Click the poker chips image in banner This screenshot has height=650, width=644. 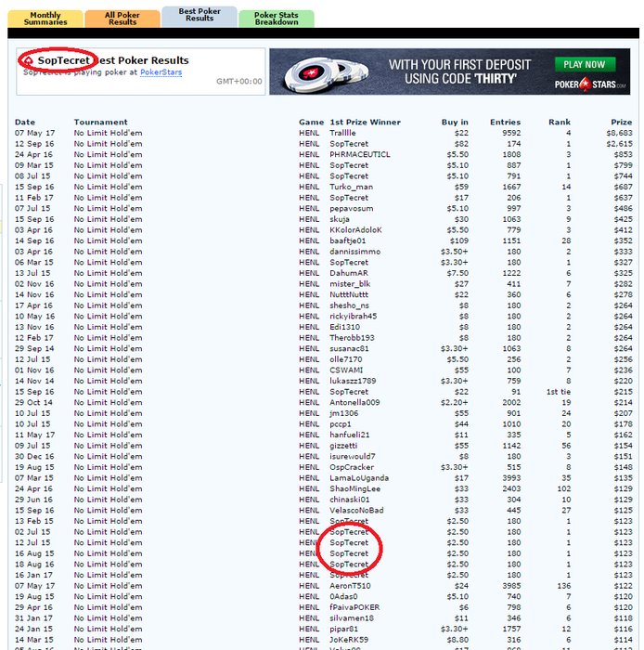point(327,73)
